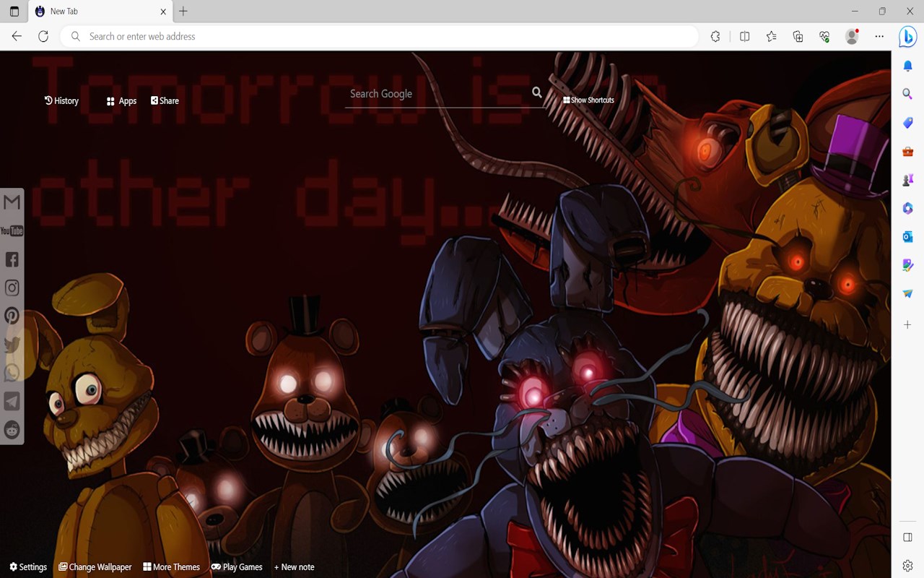Expand the Apps panel
The height and width of the screenshot is (578, 924).
pyautogui.click(x=121, y=100)
